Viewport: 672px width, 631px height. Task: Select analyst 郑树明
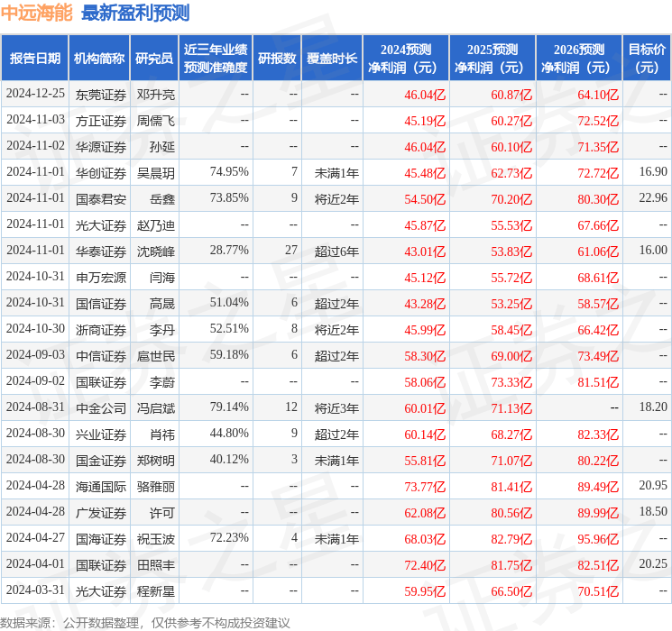tap(155, 461)
